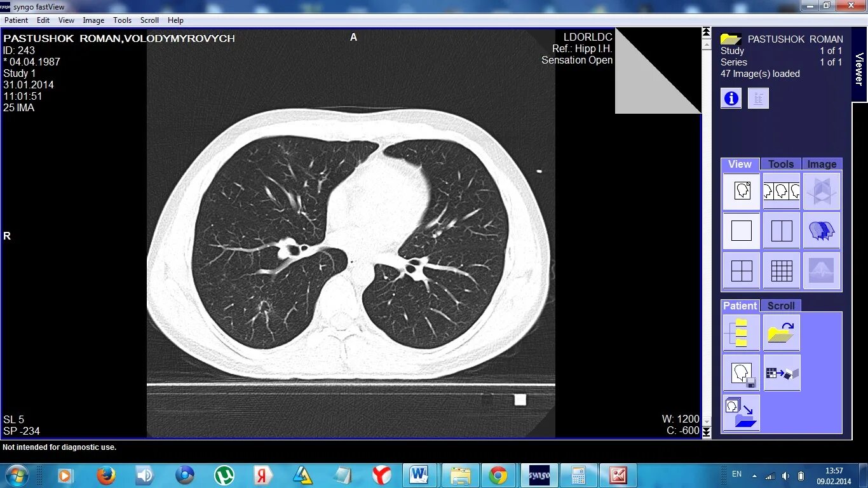Image resolution: width=868 pixels, height=488 pixels.
Task: Click the 'C: -600' window center text
Action: pyautogui.click(x=682, y=431)
